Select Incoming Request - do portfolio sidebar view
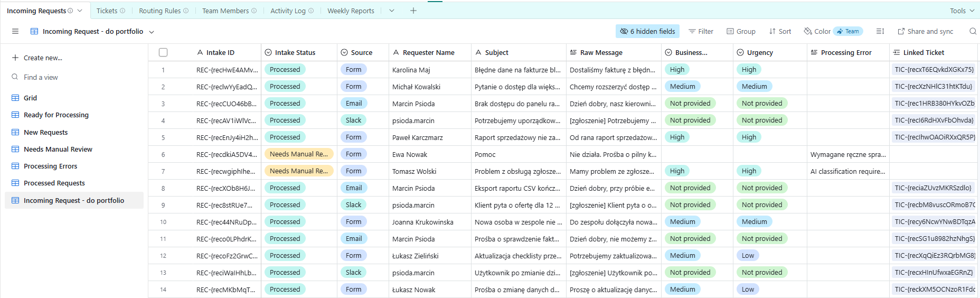980x298 pixels. (x=74, y=200)
